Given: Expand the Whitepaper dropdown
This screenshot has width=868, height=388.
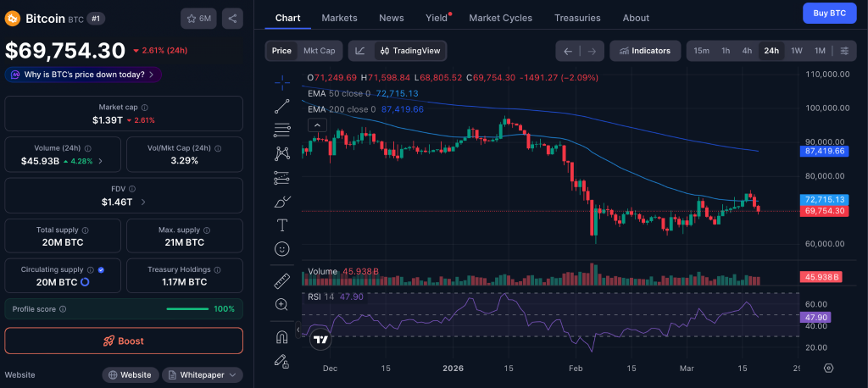Looking at the screenshot, I should [x=203, y=374].
